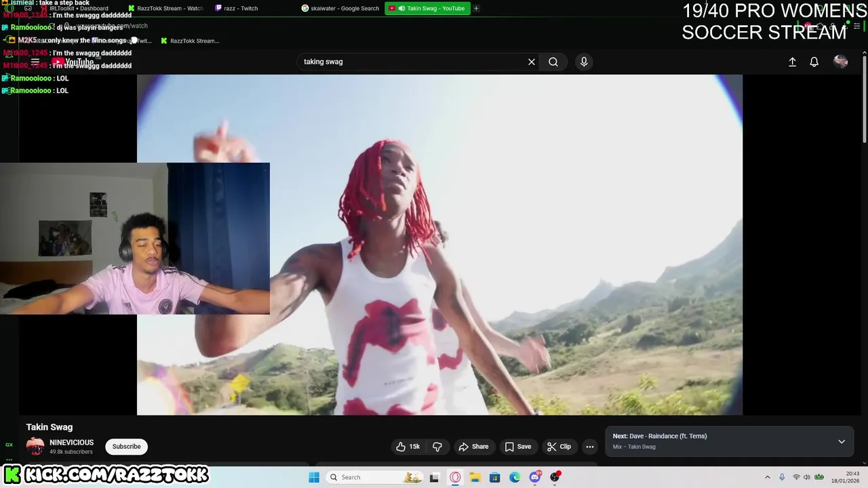
Task: Dislike the video with thumbs-down
Action: pos(437,447)
